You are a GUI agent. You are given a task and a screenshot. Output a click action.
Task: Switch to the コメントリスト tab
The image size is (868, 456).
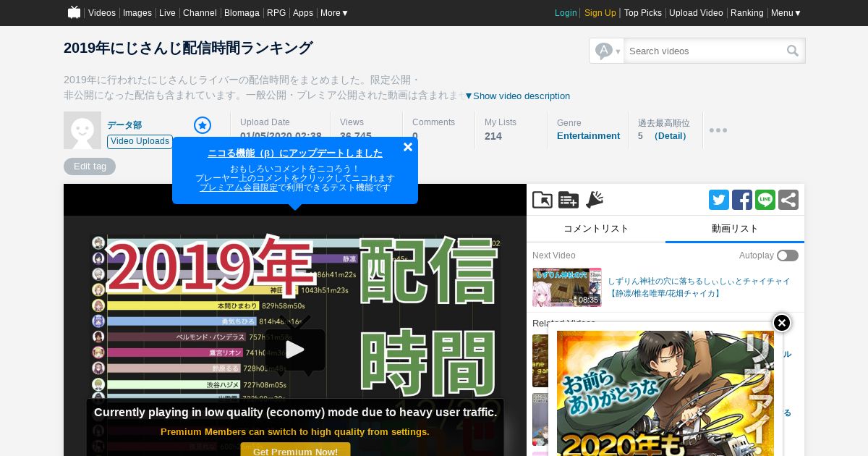pos(596,229)
